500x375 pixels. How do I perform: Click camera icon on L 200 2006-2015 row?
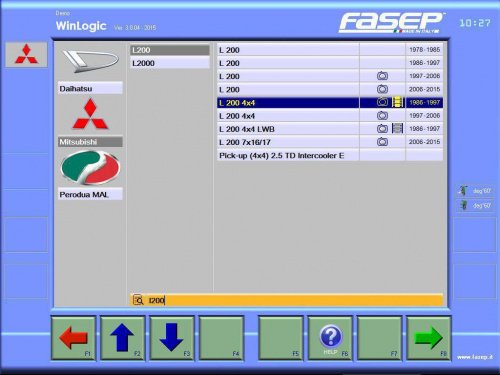point(382,89)
